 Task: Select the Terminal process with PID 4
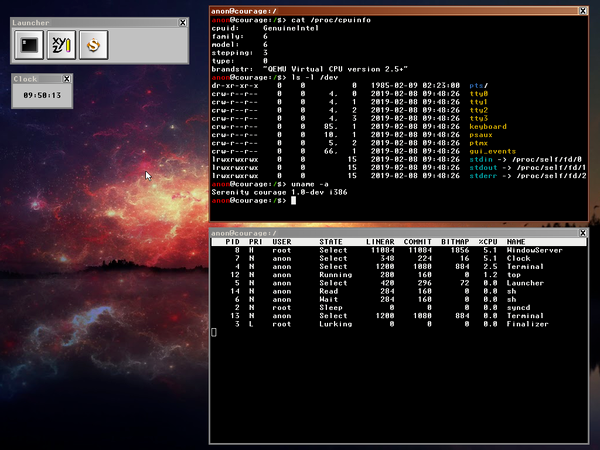coord(398,267)
